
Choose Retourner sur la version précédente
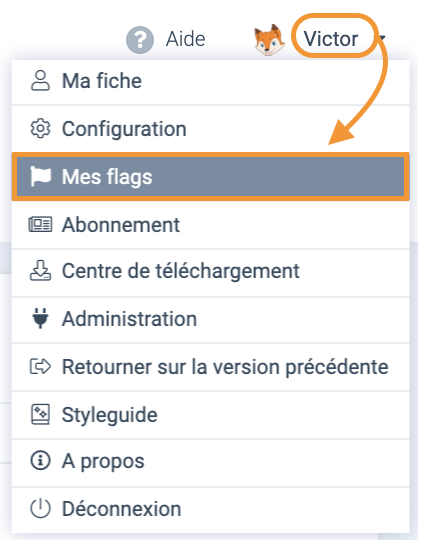211,367
